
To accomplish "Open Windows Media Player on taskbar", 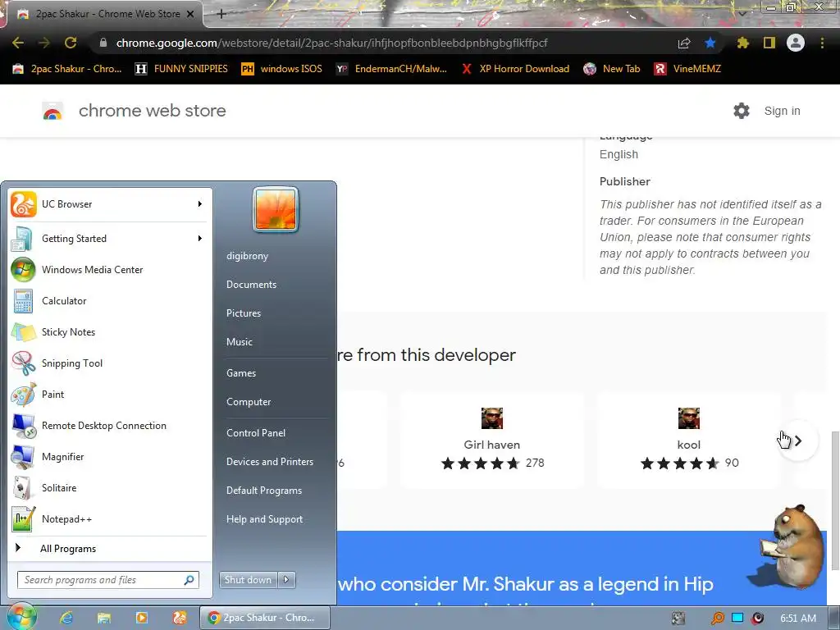I will pos(141,618).
